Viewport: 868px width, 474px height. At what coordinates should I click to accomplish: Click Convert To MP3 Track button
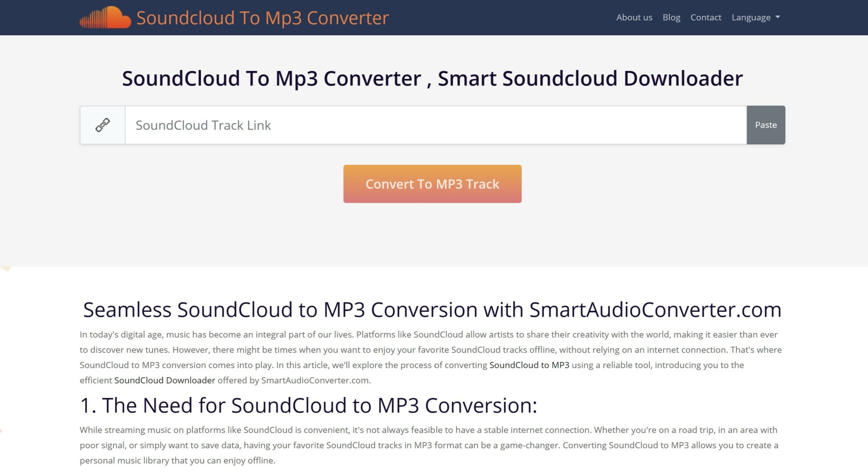(432, 184)
